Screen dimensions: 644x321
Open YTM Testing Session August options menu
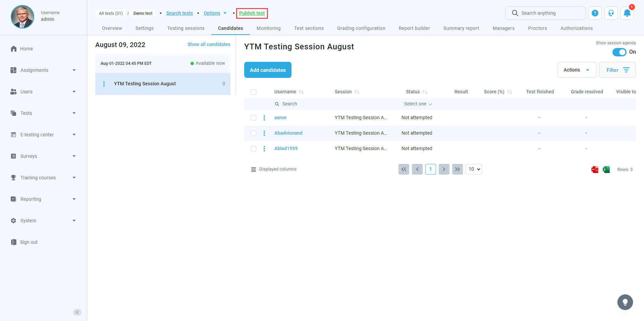coord(104,84)
